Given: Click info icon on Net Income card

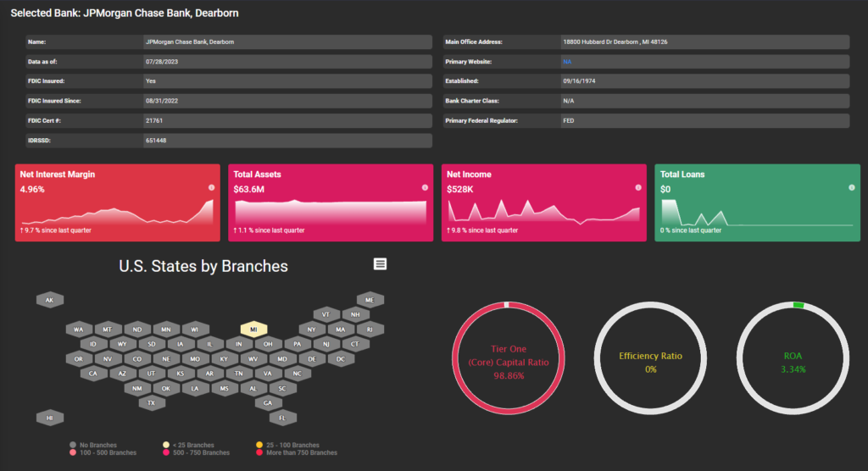Looking at the screenshot, I should pyautogui.click(x=638, y=187).
